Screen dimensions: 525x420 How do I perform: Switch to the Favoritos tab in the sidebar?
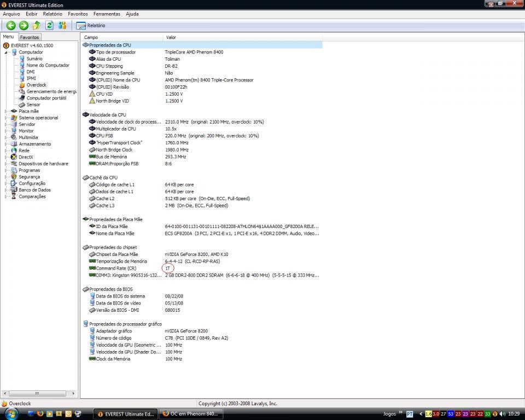tap(30, 37)
